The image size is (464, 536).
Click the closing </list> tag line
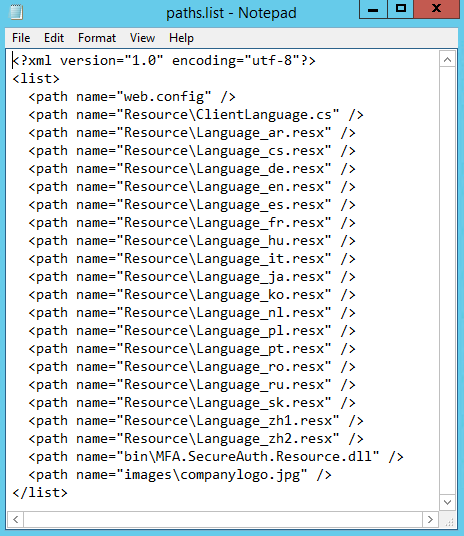pos(40,493)
